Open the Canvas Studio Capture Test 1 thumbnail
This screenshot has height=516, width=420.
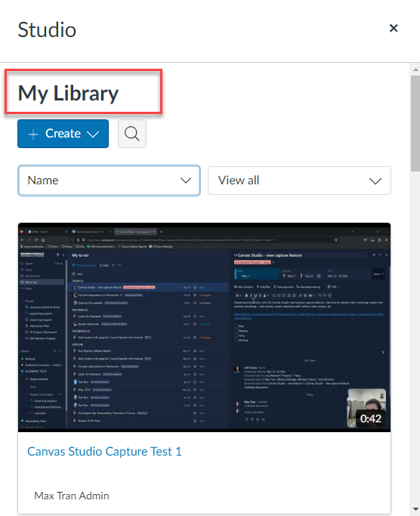tap(204, 327)
